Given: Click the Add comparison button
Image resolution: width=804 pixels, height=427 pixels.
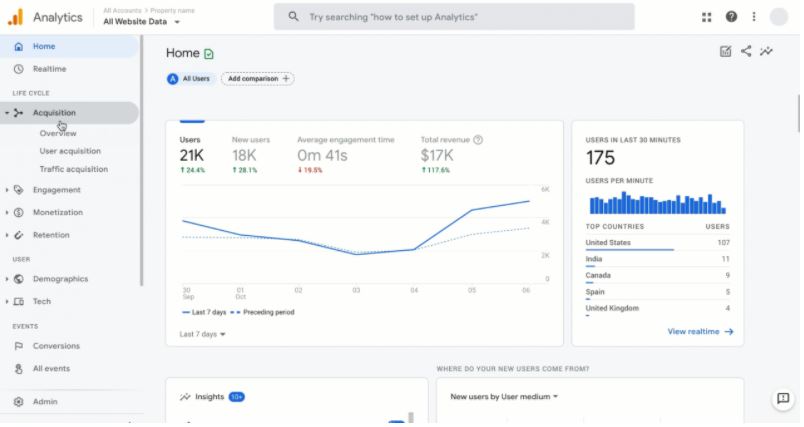Looking at the screenshot, I should click(257, 78).
